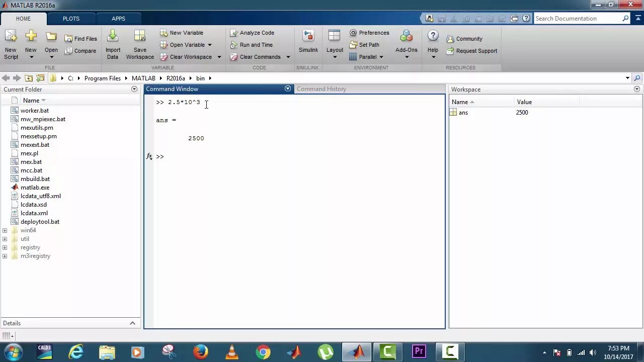The width and height of the screenshot is (644, 362).
Task: Select lcdata_utf8.xml file
Action: pyautogui.click(x=41, y=196)
